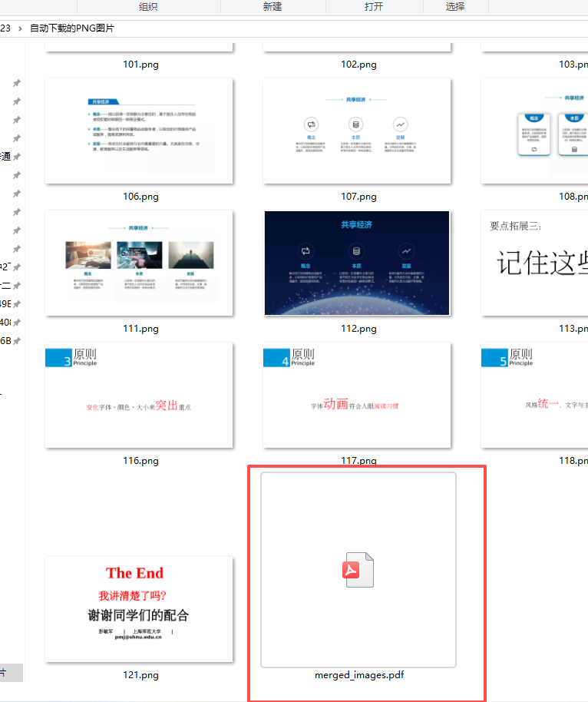This screenshot has width=588, height=702.
Task: Select the 108.png thumbnail
Action: [535, 131]
